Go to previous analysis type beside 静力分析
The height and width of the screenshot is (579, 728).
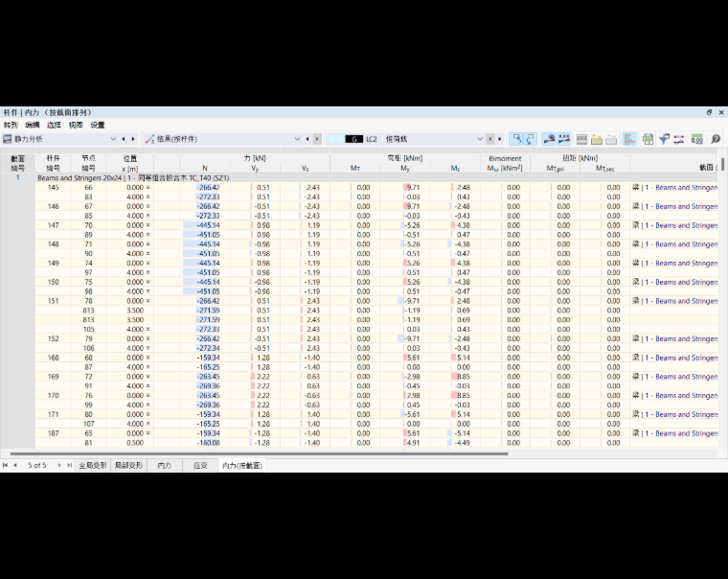[124, 139]
